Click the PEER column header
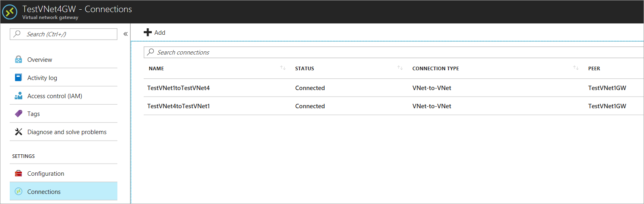Screen dimensions: 644x204 pos(594,69)
